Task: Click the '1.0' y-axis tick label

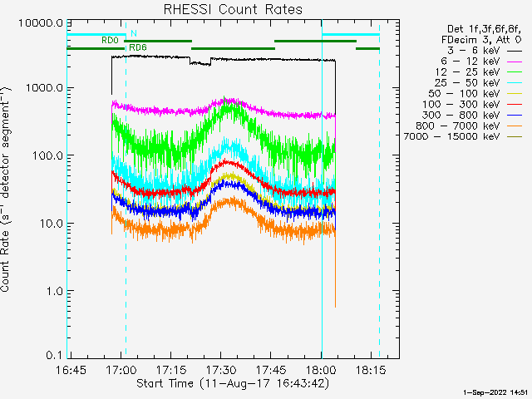Action: pyautogui.click(x=54, y=291)
